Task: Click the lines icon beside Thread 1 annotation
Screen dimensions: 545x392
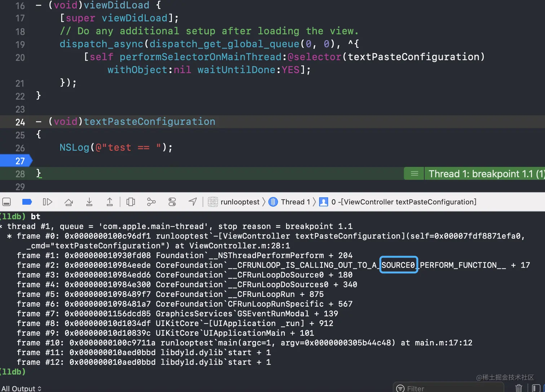Action: pos(415,174)
